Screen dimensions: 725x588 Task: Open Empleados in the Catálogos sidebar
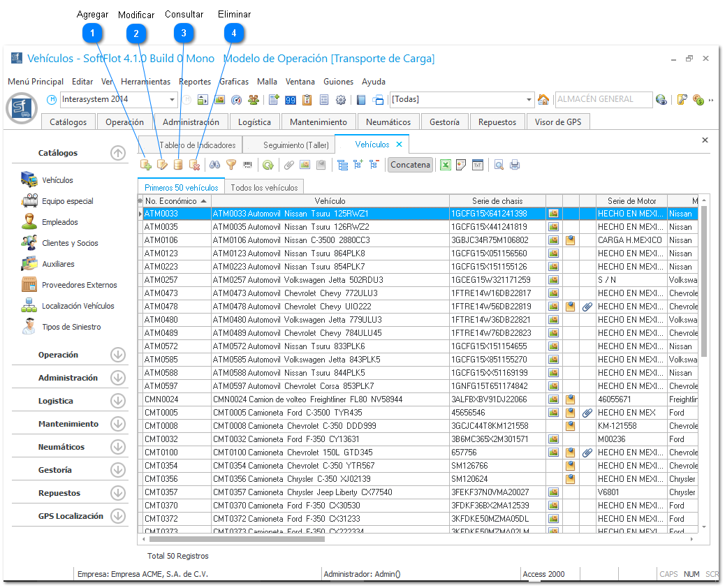(60, 222)
